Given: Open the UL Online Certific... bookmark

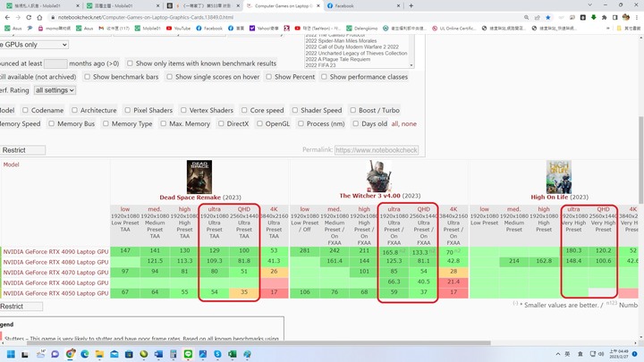Looking at the screenshot, I should click(453, 29).
